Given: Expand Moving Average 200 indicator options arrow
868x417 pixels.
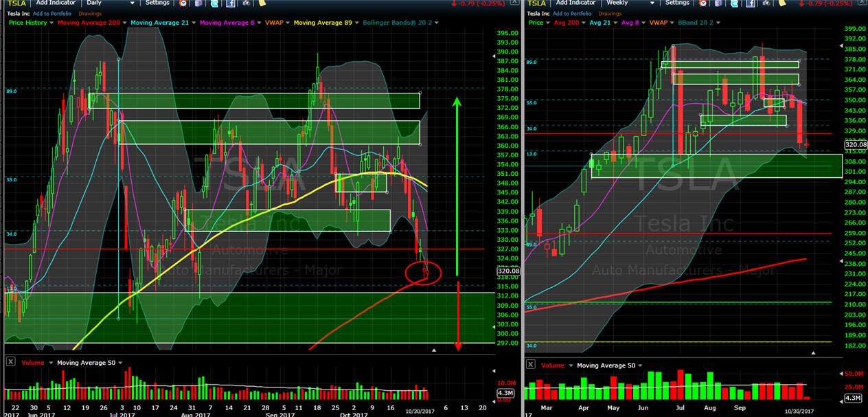Looking at the screenshot, I should 125,23.
